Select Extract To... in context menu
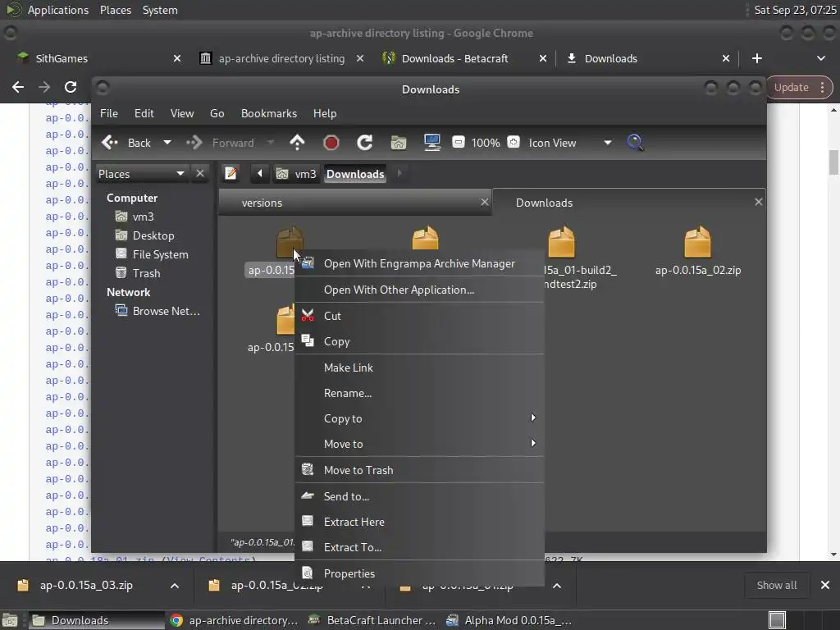 tap(419, 547)
